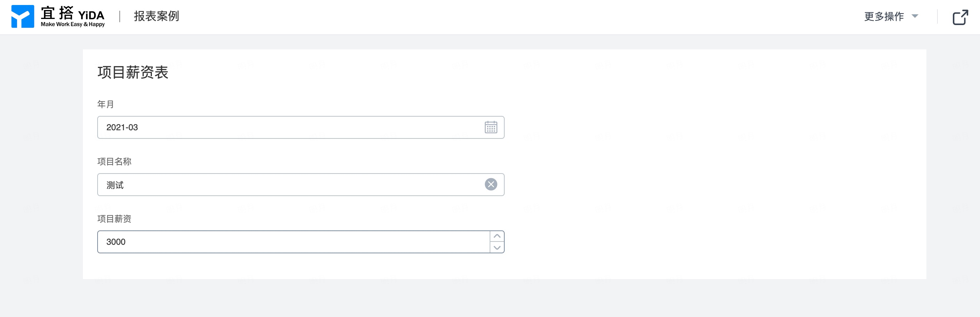Click the triangle arrow beside 更多操作
Screen dimensions: 980x317
(915, 16)
